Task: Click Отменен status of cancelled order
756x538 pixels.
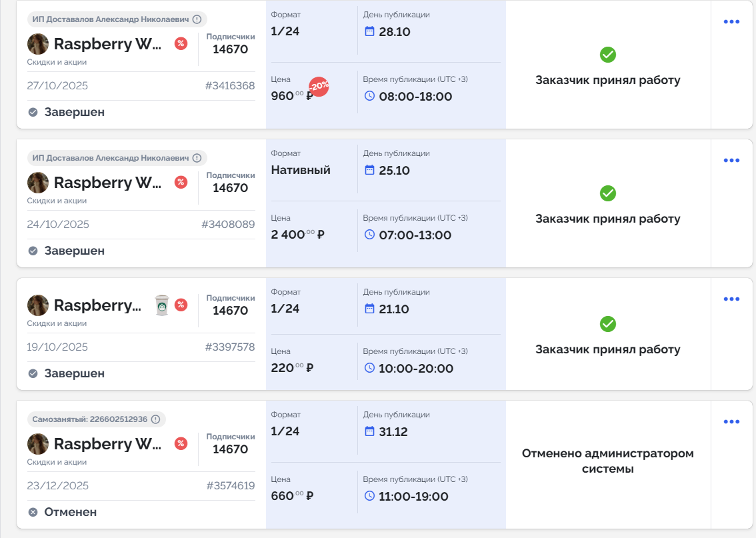Action: (x=70, y=512)
